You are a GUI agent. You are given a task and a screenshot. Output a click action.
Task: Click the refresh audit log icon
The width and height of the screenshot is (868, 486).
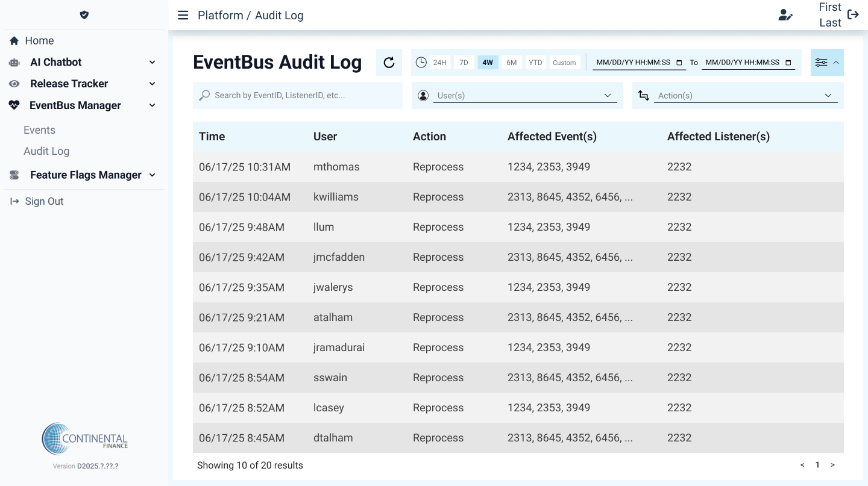(x=389, y=63)
